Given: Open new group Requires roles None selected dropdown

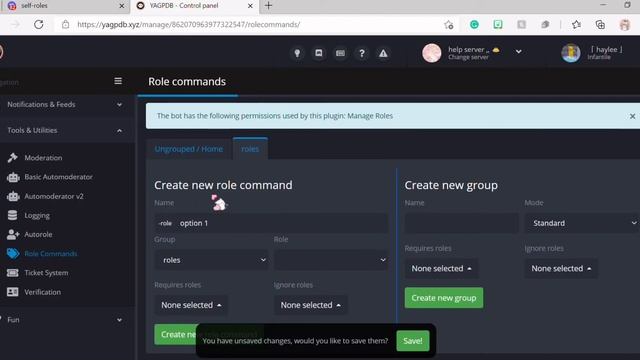Looking at the screenshot, I should click(x=441, y=269).
